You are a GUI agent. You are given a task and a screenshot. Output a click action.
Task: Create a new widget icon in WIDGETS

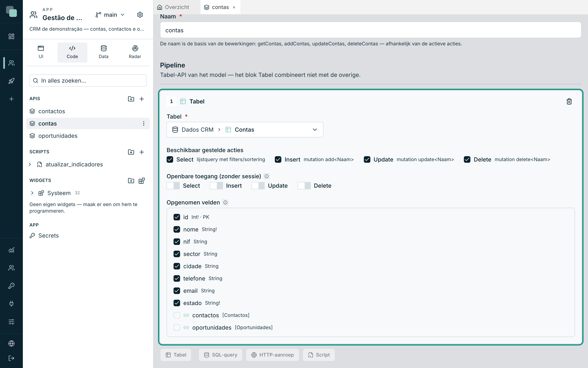142,181
